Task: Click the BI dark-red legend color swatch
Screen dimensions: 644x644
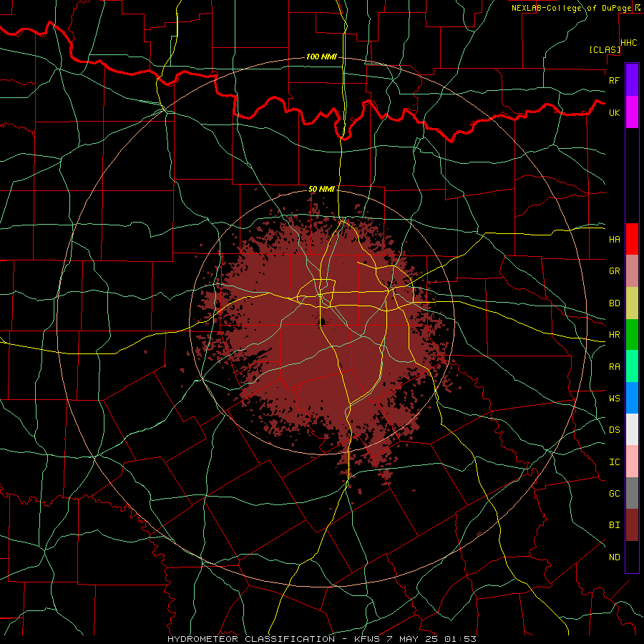Action: click(x=632, y=525)
